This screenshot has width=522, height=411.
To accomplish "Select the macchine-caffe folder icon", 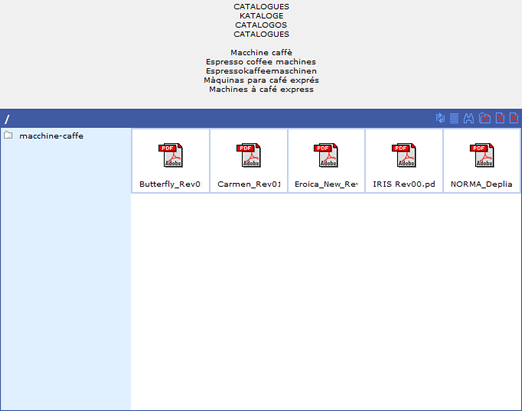I will 8,135.
